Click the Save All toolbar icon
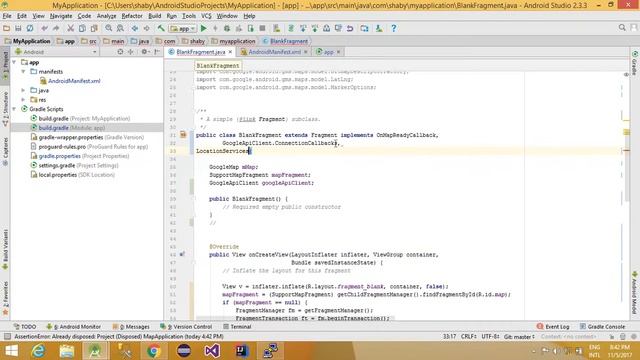The image size is (640, 360). [18, 28]
